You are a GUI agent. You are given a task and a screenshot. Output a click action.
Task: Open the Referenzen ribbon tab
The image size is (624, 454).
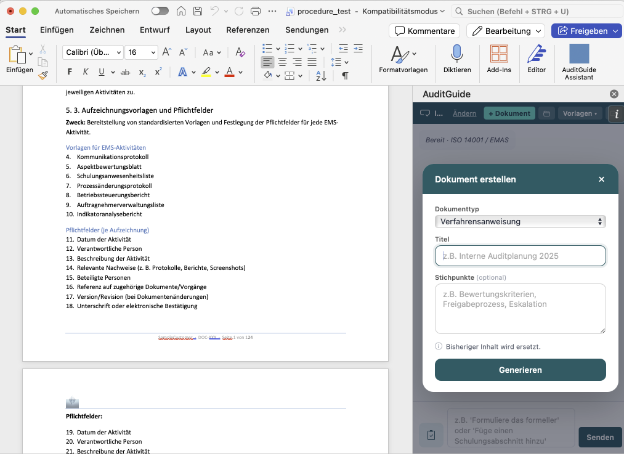[x=248, y=30]
